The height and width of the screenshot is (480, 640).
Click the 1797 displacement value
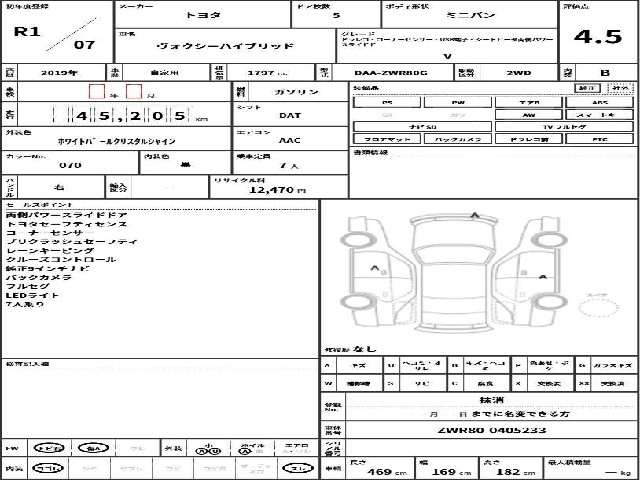pos(260,73)
